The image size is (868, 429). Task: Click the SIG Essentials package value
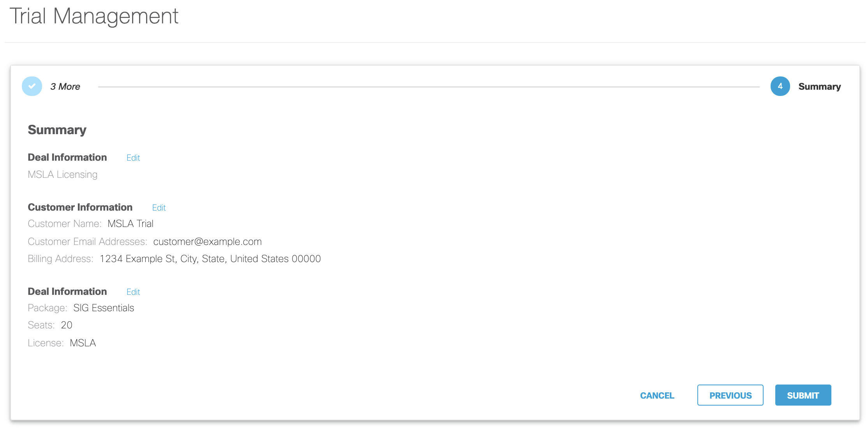pyautogui.click(x=104, y=308)
